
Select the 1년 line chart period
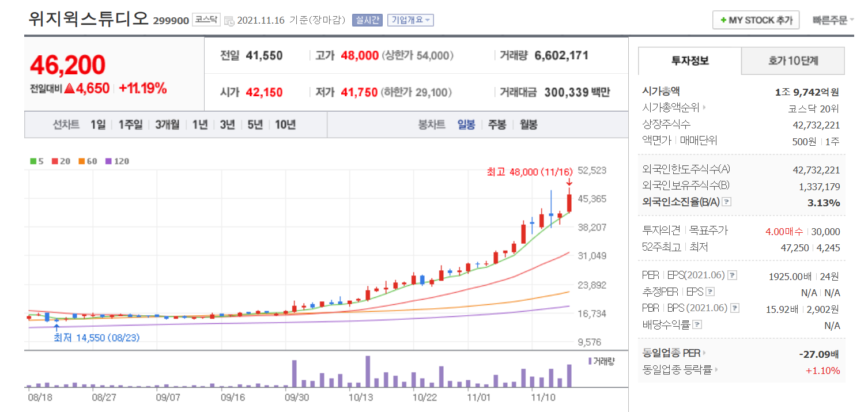click(x=199, y=124)
